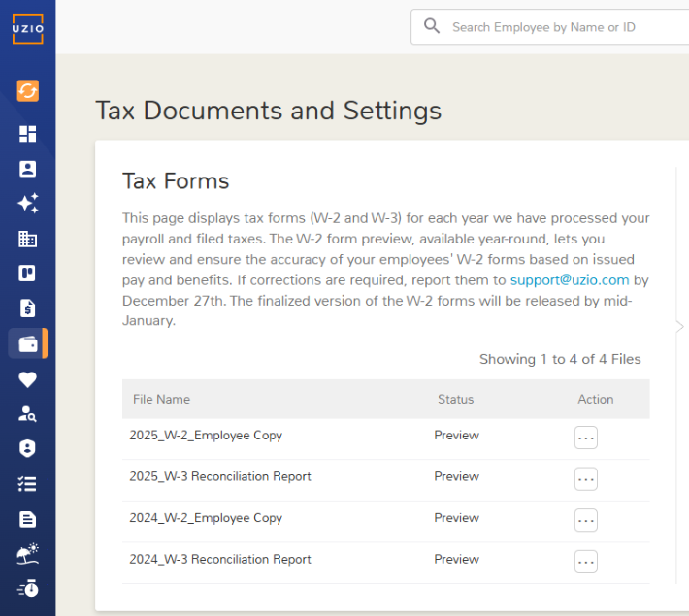Select the 2025_W-3 Reconciliation Report file name

pos(220,476)
